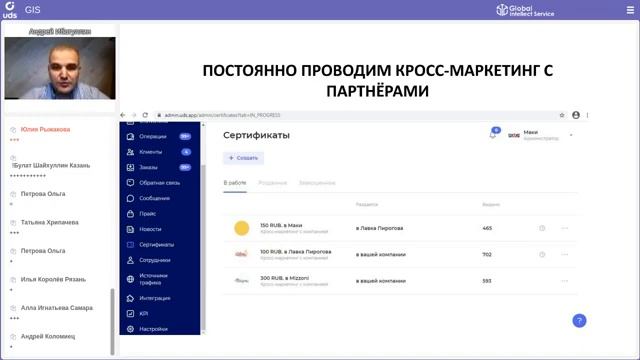Click the info icon in the 150 RUB row

(x=542, y=228)
